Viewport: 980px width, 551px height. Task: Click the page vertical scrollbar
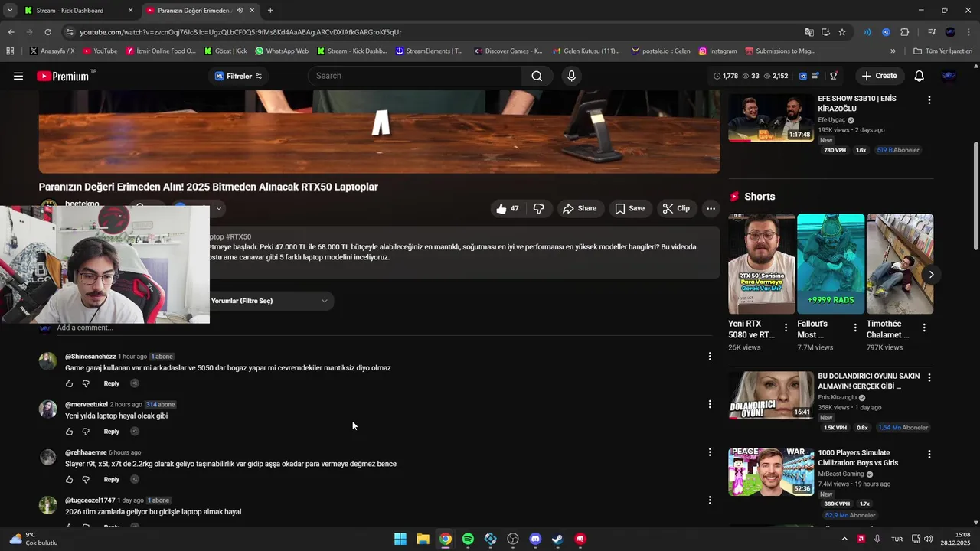pyautogui.click(x=975, y=195)
